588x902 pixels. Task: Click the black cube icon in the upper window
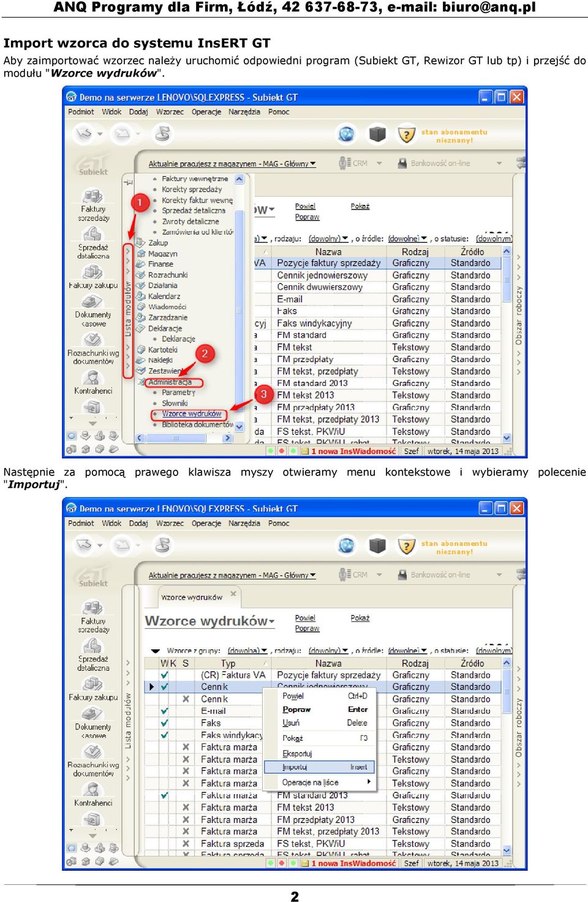pyautogui.click(x=377, y=134)
